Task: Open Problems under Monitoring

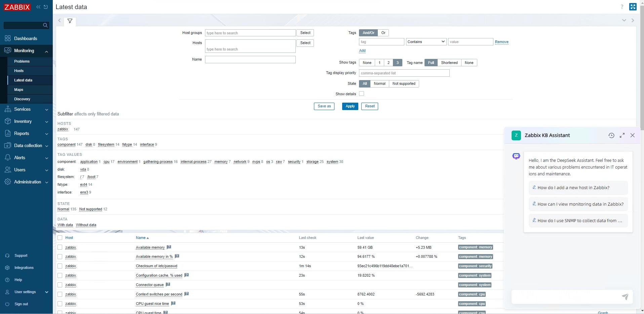Action: 22,61
